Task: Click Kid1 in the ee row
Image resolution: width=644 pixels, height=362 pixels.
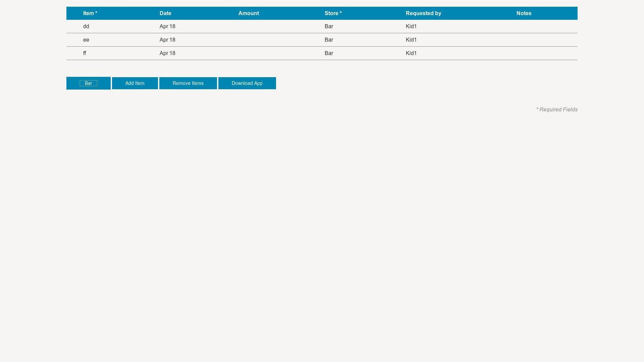Action: click(411, 40)
